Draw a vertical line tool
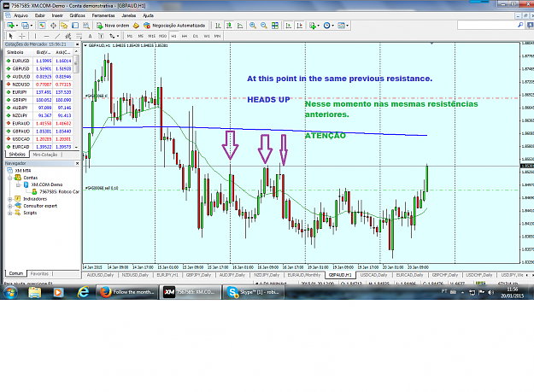The image size is (534, 392). (x=35, y=36)
